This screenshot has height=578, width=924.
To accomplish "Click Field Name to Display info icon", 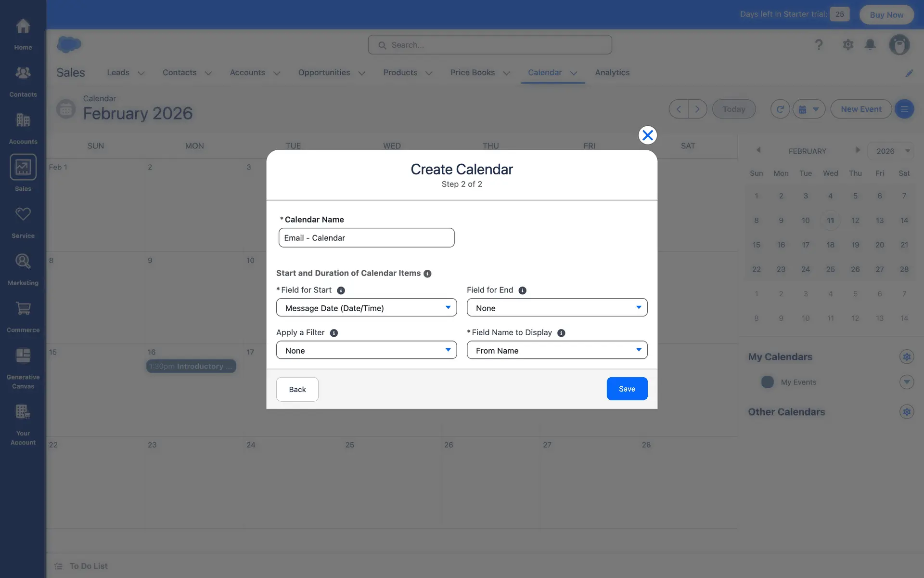I will coord(561,333).
